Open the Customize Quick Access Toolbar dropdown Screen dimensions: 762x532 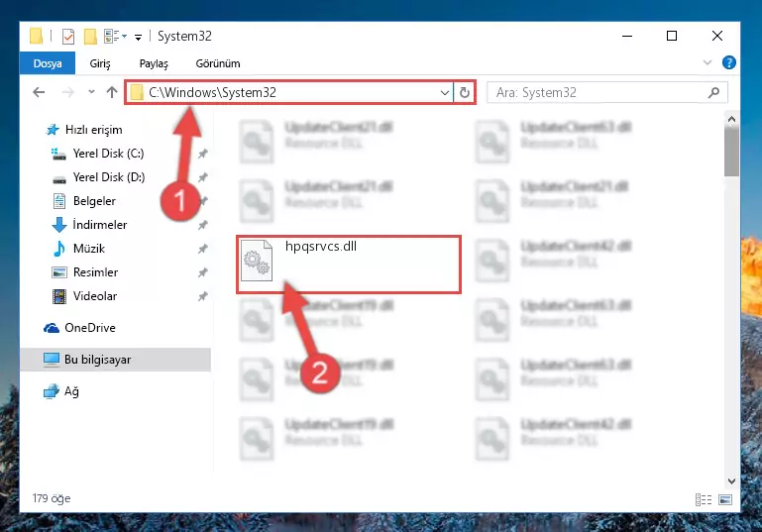pos(139,37)
